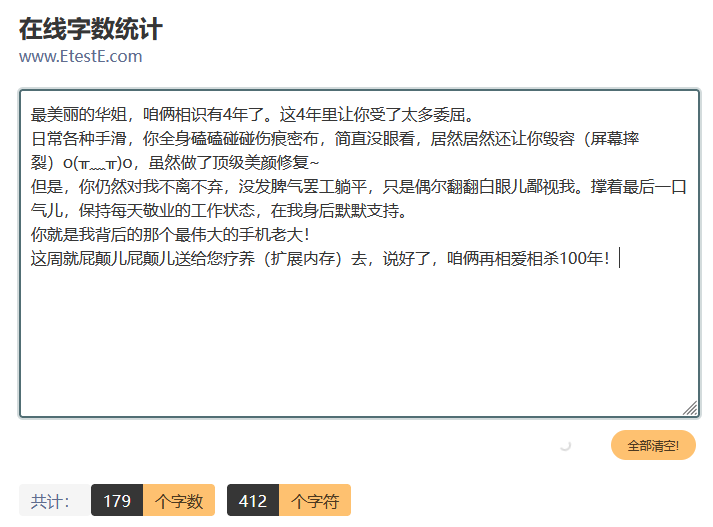Click the line starting 气儿，保持每天敬业
The width and height of the screenshot is (713, 527).
tap(219, 211)
